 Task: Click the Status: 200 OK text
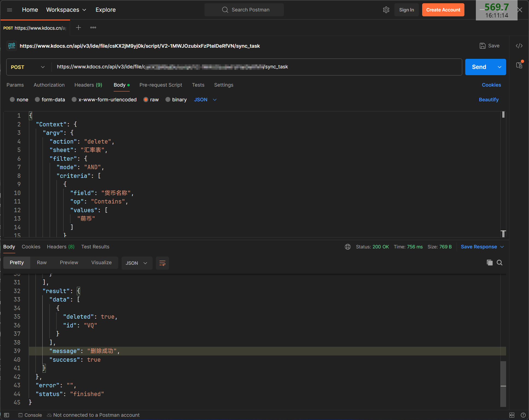coord(372,247)
